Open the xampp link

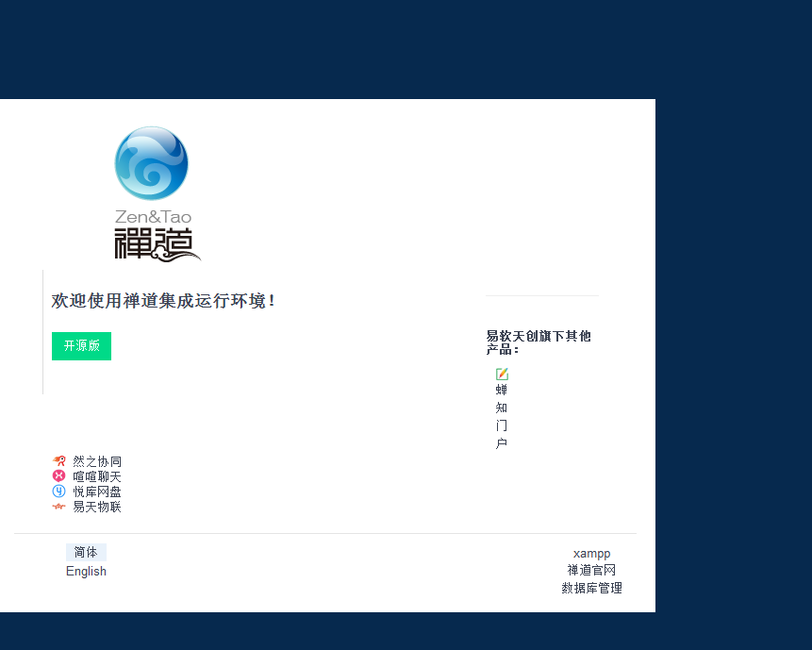[x=591, y=553]
